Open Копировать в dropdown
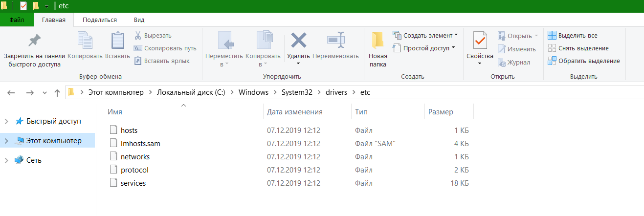Viewport: 644px width, 216px height. 263,50
